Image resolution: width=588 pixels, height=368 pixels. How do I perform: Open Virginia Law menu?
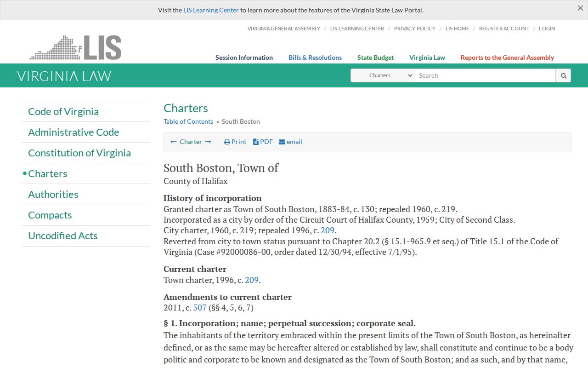(427, 57)
